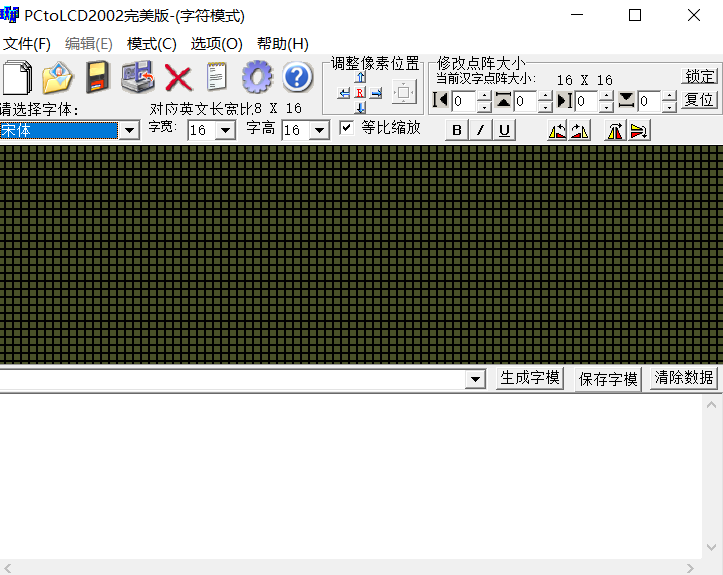Open the 帮助(H) menu
This screenshot has width=723, height=575.
click(x=283, y=44)
